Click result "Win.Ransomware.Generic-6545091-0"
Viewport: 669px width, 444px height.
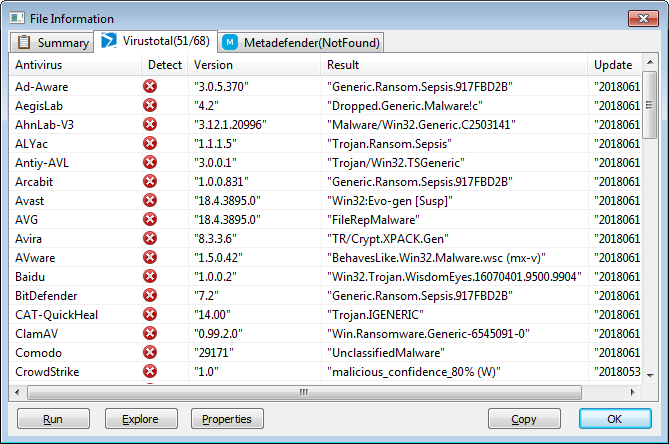428,334
